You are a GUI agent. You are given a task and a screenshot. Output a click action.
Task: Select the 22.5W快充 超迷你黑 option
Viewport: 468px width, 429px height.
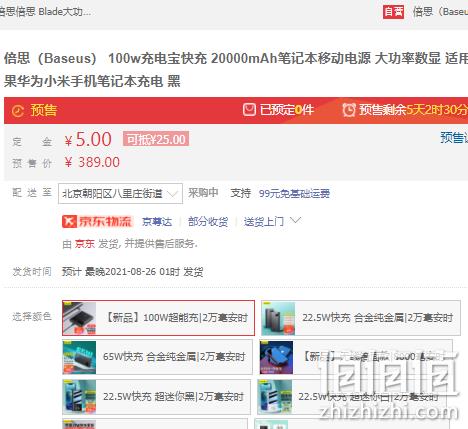pyautogui.click(x=156, y=397)
